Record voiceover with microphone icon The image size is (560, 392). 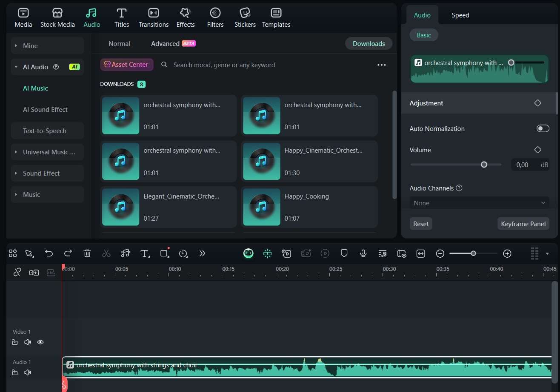pyautogui.click(x=363, y=253)
